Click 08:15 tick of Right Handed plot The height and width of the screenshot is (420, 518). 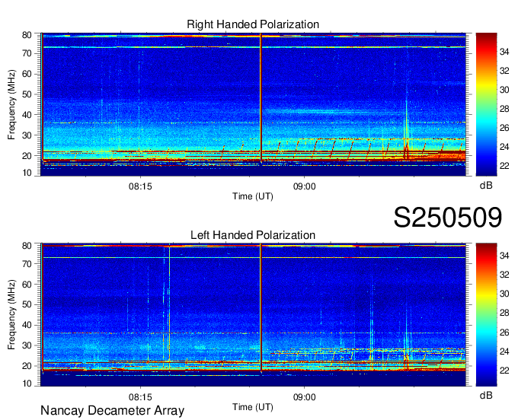click(140, 186)
